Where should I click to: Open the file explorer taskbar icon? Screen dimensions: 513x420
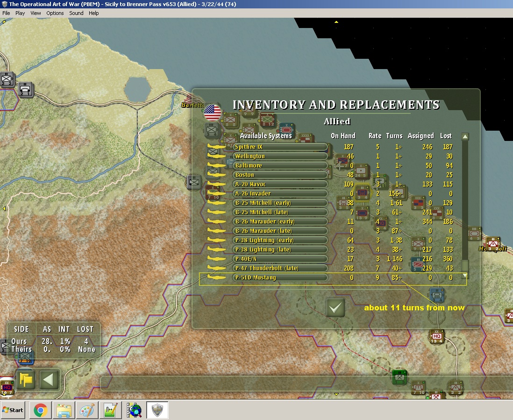coord(64,410)
